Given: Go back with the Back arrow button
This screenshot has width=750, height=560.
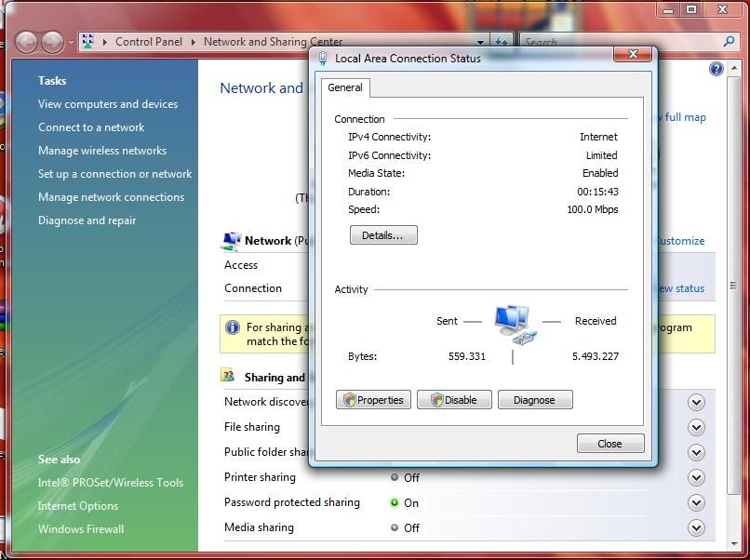Looking at the screenshot, I should click(26, 42).
